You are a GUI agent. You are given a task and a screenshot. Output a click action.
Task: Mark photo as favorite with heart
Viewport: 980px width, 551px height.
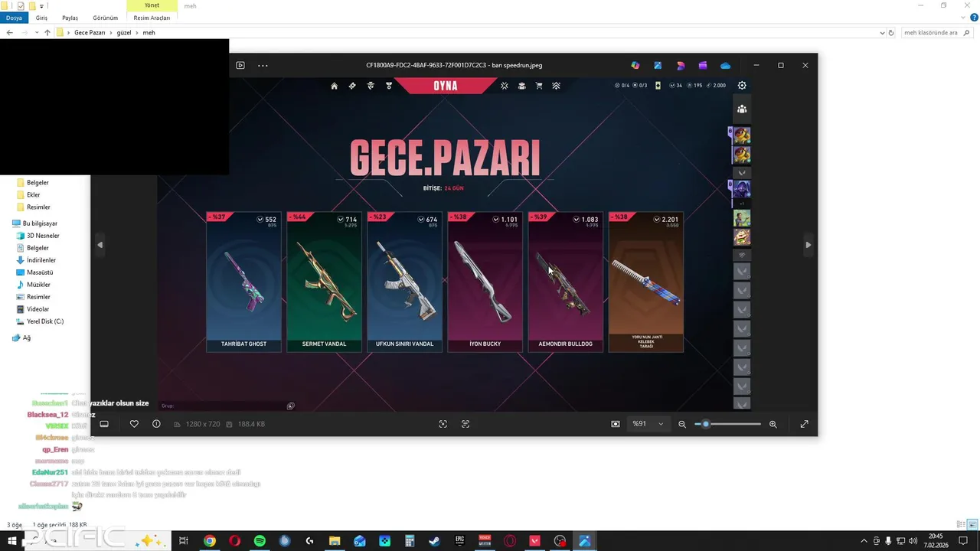click(x=134, y=424)
